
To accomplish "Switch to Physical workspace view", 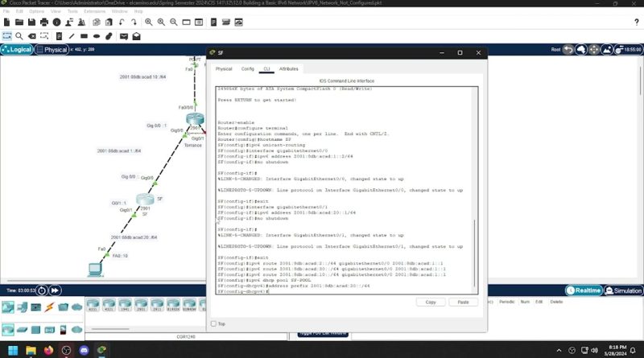I will (52, 49).
